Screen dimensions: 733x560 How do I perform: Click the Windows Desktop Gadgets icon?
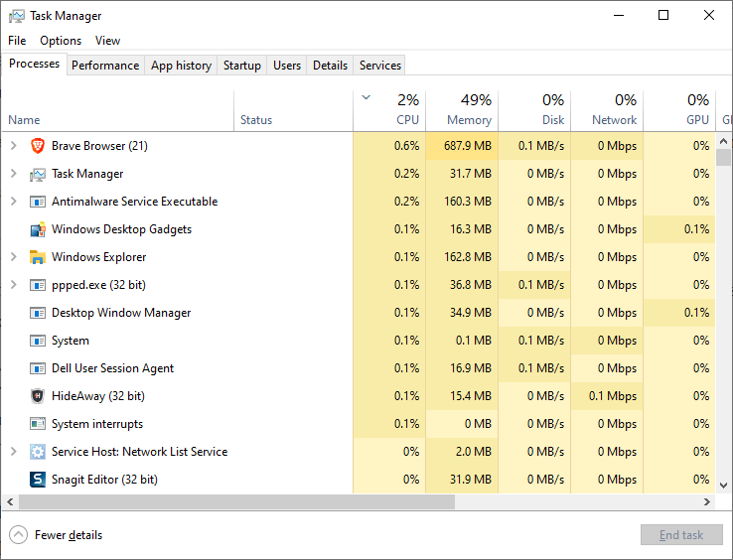click(x=38, y=229)
